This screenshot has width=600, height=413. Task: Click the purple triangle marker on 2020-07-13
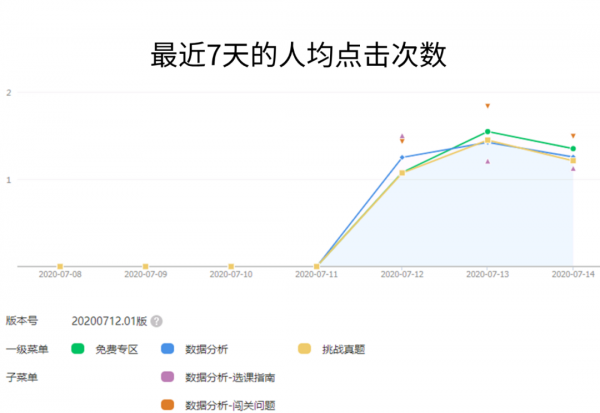coord(488,162)
